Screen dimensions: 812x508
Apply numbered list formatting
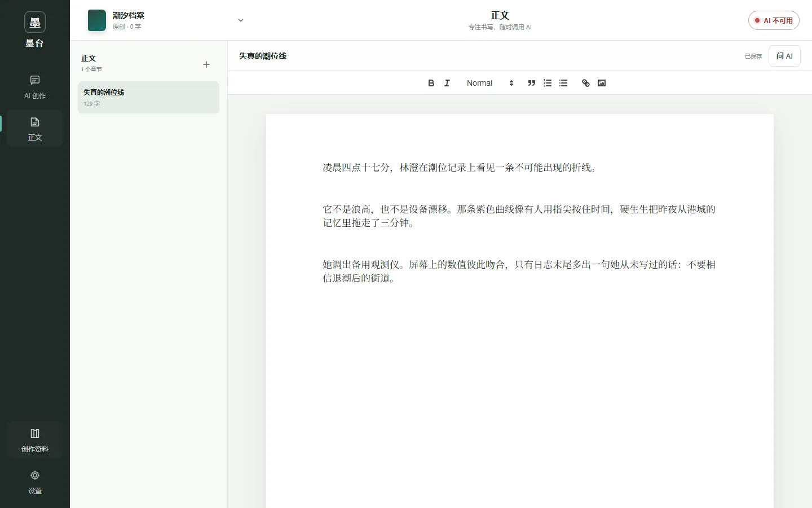548,83
